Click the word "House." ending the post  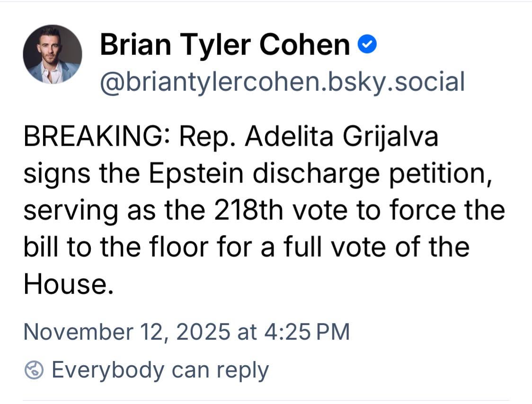pyautogui.click(x=69, y=283)
